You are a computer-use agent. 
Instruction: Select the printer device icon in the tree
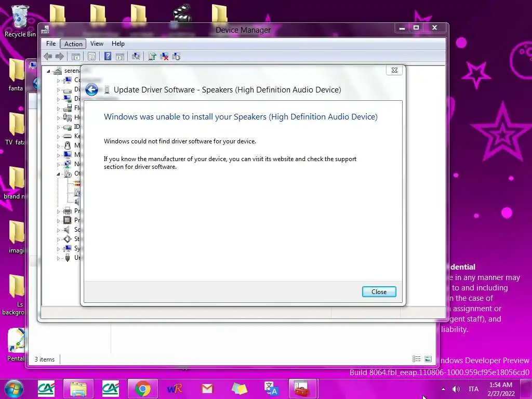(68, 211)
